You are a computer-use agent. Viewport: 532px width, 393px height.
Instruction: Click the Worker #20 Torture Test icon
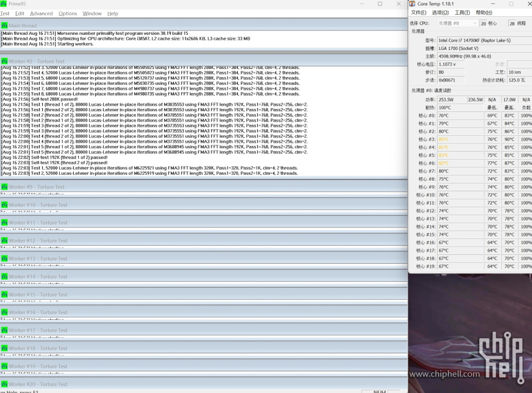(x=4, y=384)
